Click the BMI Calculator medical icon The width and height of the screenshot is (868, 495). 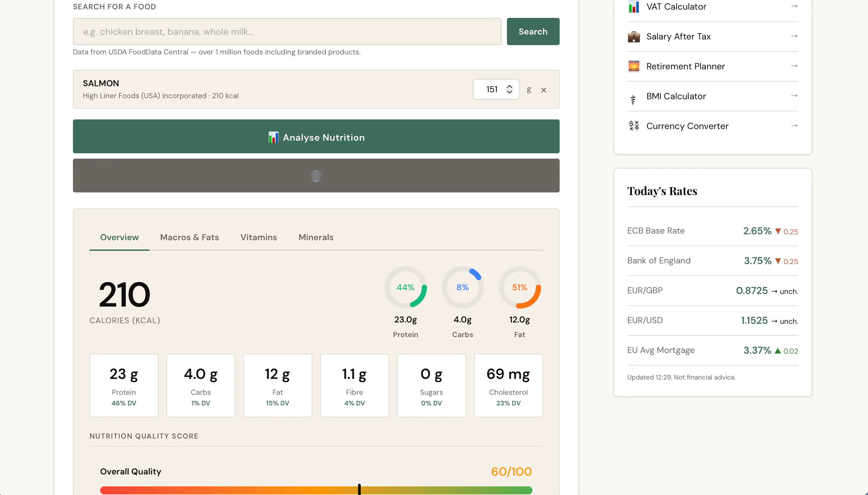(x=633, y=99)
